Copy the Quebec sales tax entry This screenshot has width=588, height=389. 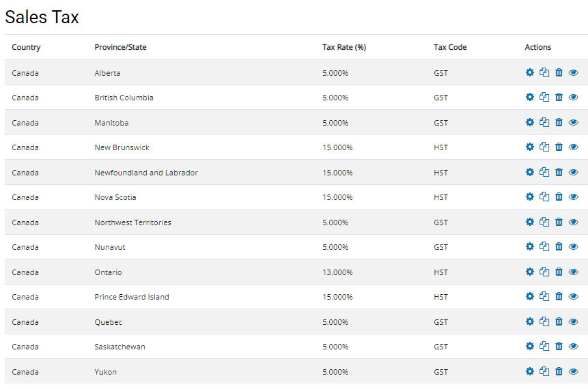(x=544, y=321)
